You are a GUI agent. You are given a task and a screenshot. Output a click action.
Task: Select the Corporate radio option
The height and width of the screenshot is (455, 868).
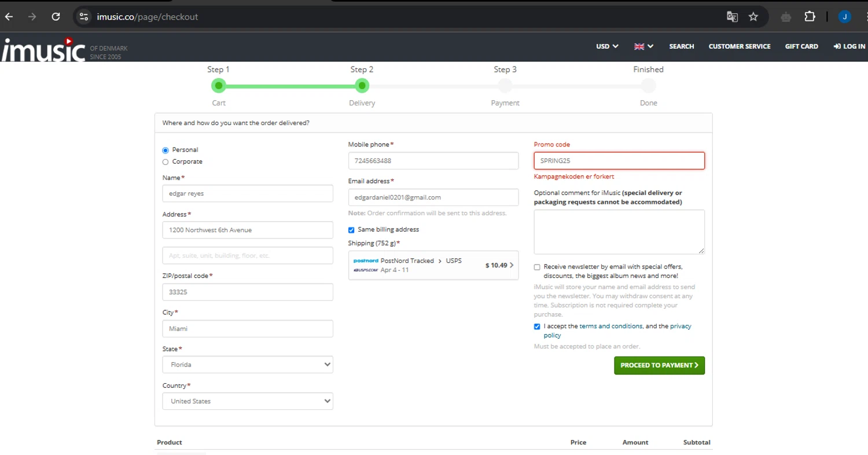coord(165,162)
